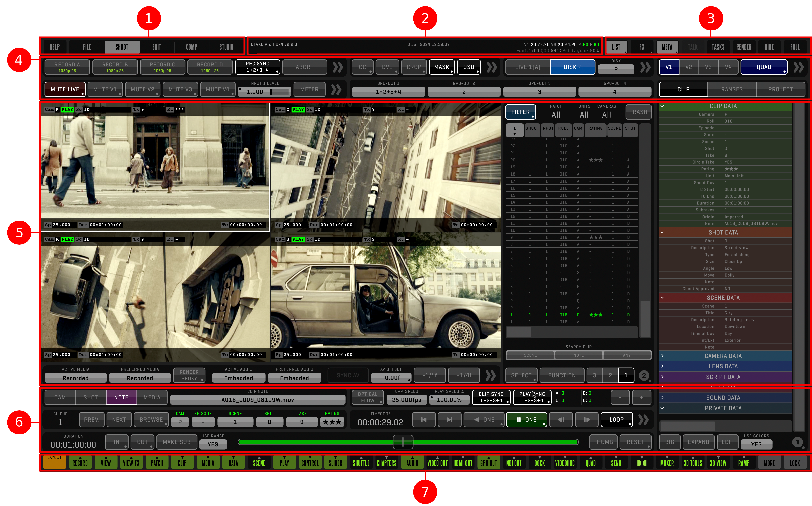The image size is (812, 506).
Task: Pause playback with the green ONE button
Action: 527,420
